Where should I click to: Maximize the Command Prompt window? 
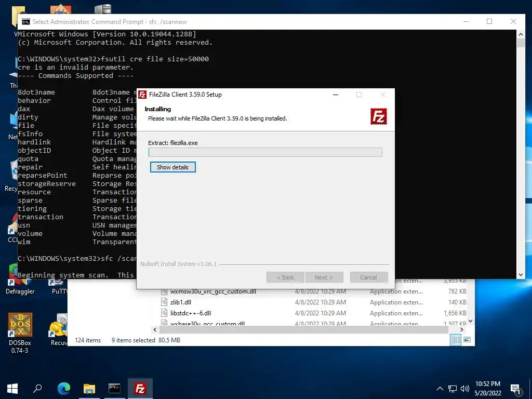point(489,21)
